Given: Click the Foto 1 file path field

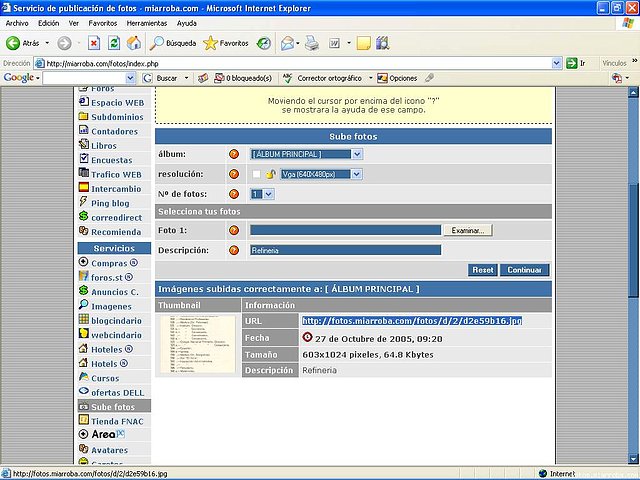Looking at the screenshot, I should click(345, 230).
